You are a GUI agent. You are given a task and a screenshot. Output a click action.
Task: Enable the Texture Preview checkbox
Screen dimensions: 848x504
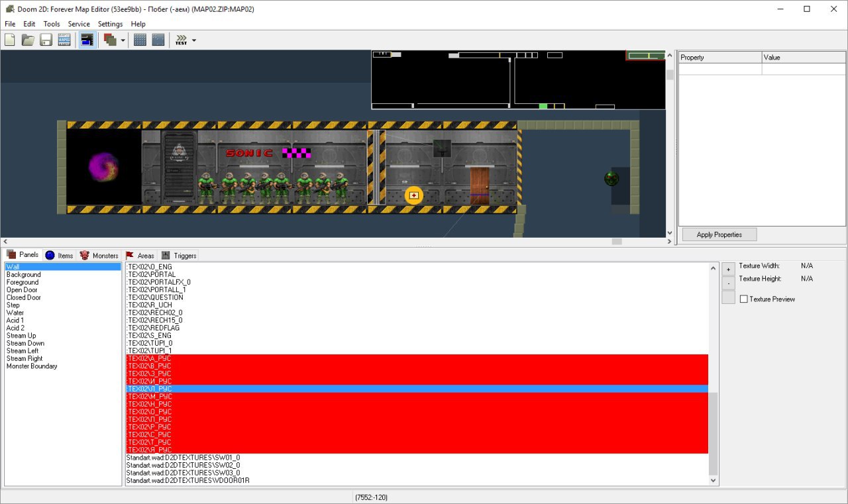point(744,299)
